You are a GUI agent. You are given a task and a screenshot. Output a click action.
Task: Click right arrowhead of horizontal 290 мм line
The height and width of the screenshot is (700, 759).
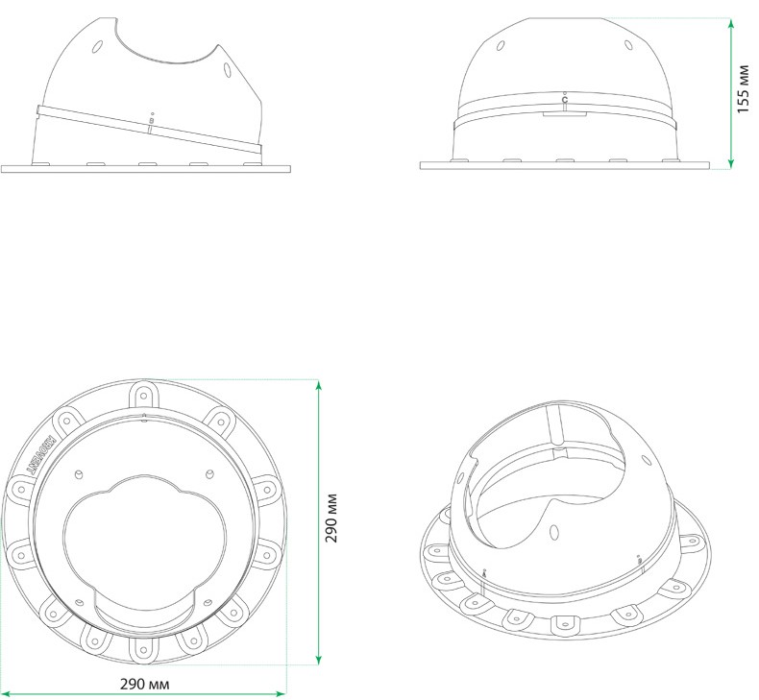point(282,692)
